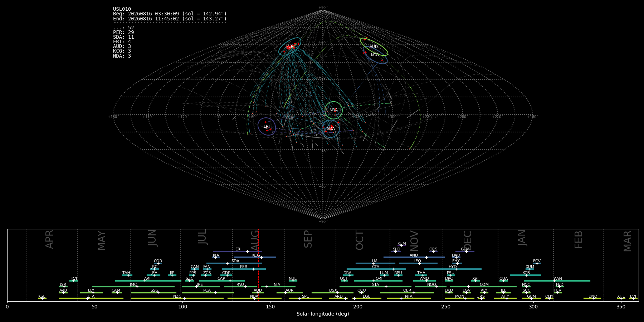
Task: Click the PER radiant ellipse on sky map
Action: click(x=290, y=46)
